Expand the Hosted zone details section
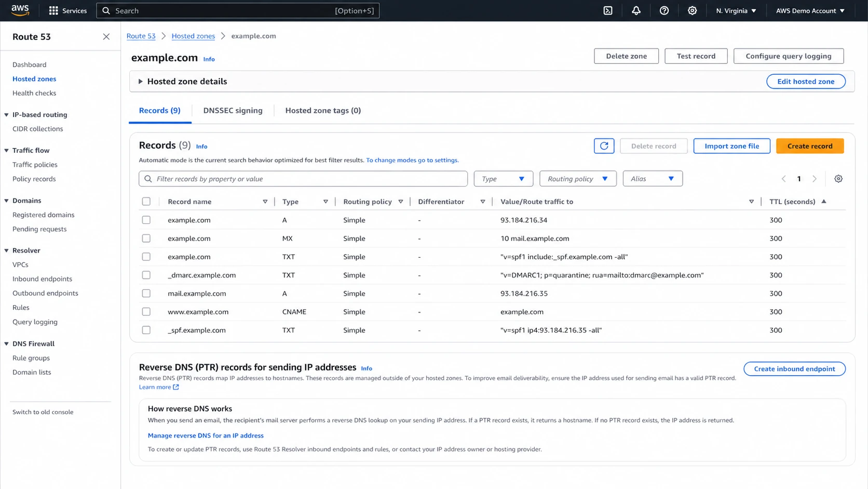The width and height of the screenshot is (868, 489). pos(140,82)
